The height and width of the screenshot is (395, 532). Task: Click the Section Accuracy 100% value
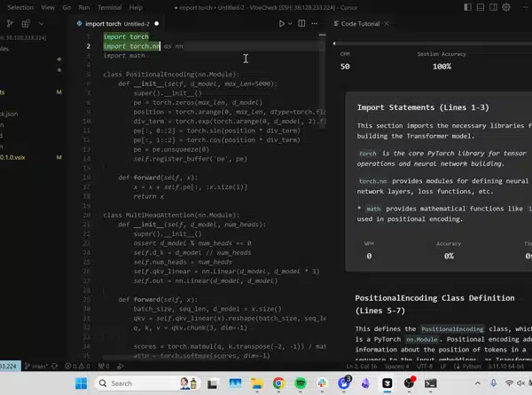click(x=442, y=67)
